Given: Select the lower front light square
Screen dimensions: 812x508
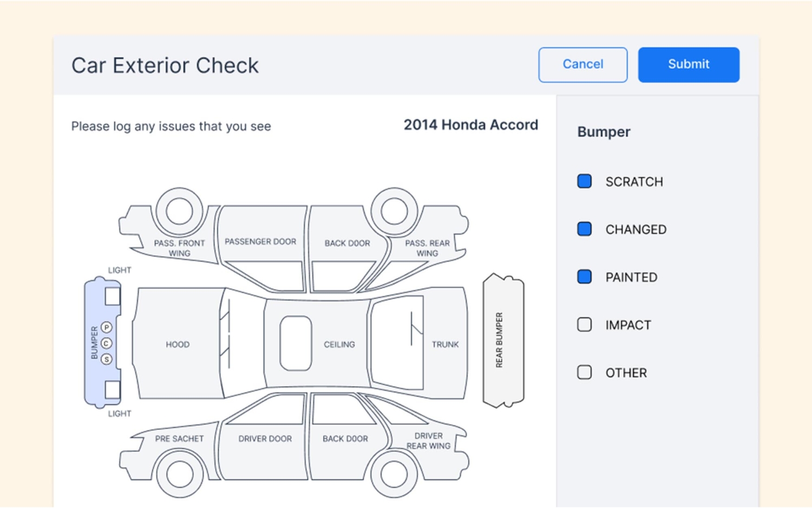Looking at the screenshot, I should pos(113,389).
